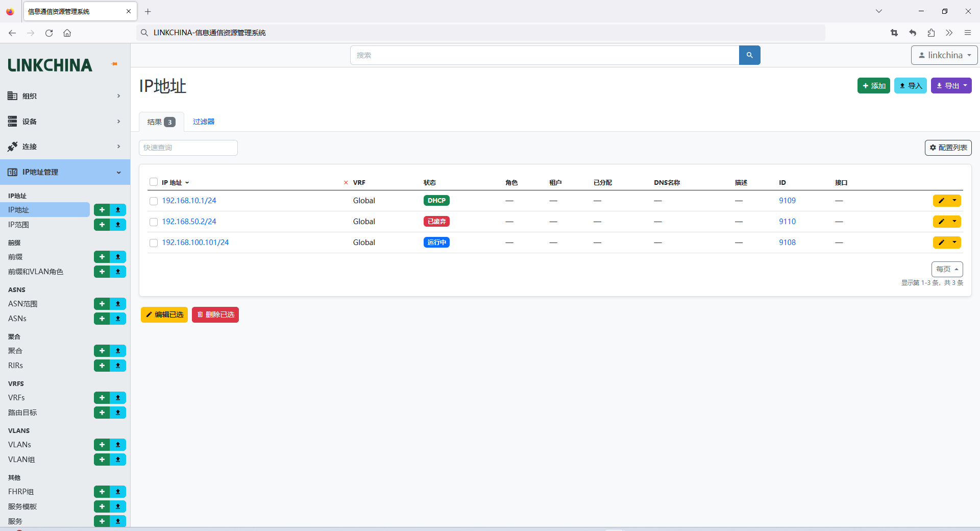
Task: Open the linkchina user dropdown
Action: [944, 55]
